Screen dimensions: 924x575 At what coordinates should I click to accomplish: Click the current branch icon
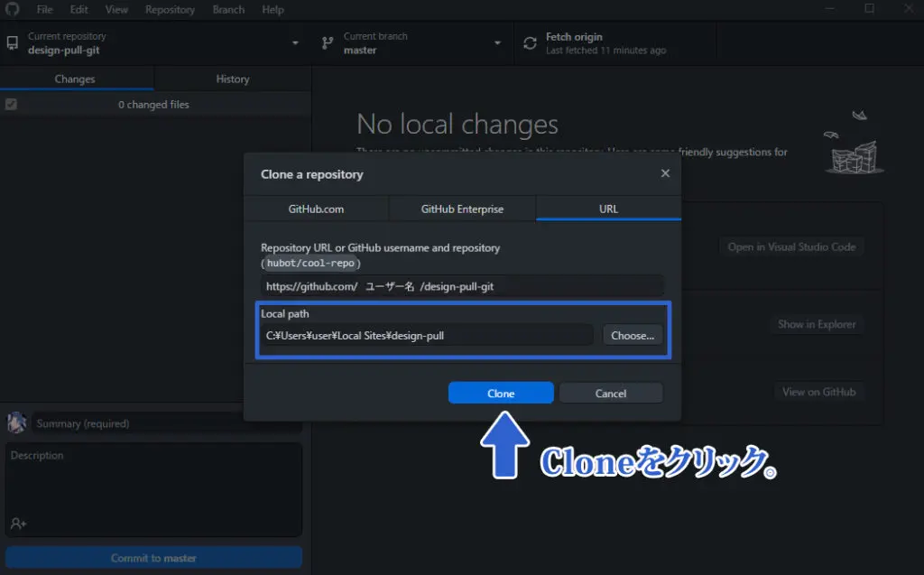(328, 43)
